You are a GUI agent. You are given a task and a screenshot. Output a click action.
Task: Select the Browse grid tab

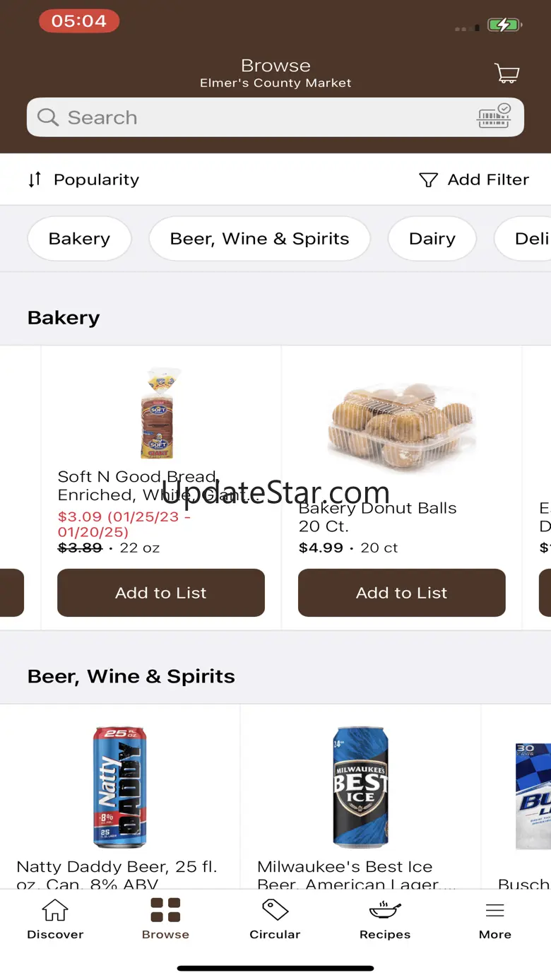165,919
